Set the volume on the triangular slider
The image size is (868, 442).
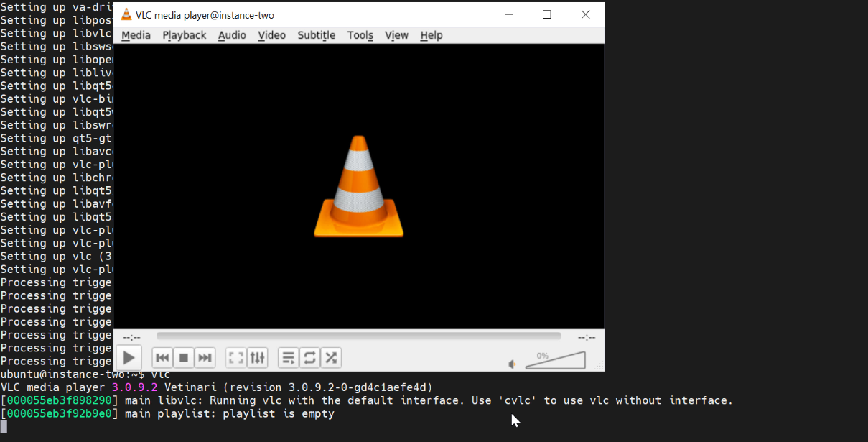555,360
